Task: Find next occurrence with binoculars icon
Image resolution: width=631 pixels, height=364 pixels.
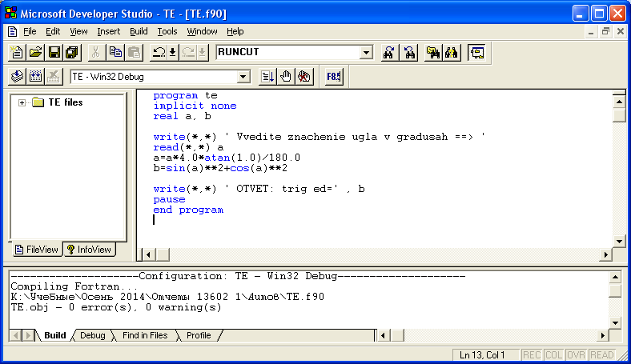Action: coord(388,52)
